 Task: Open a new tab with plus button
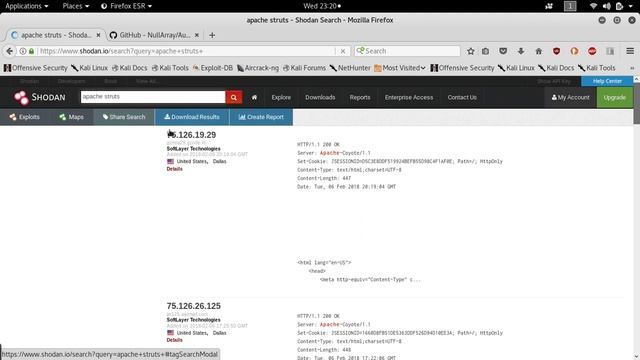(x=212, y=35)
